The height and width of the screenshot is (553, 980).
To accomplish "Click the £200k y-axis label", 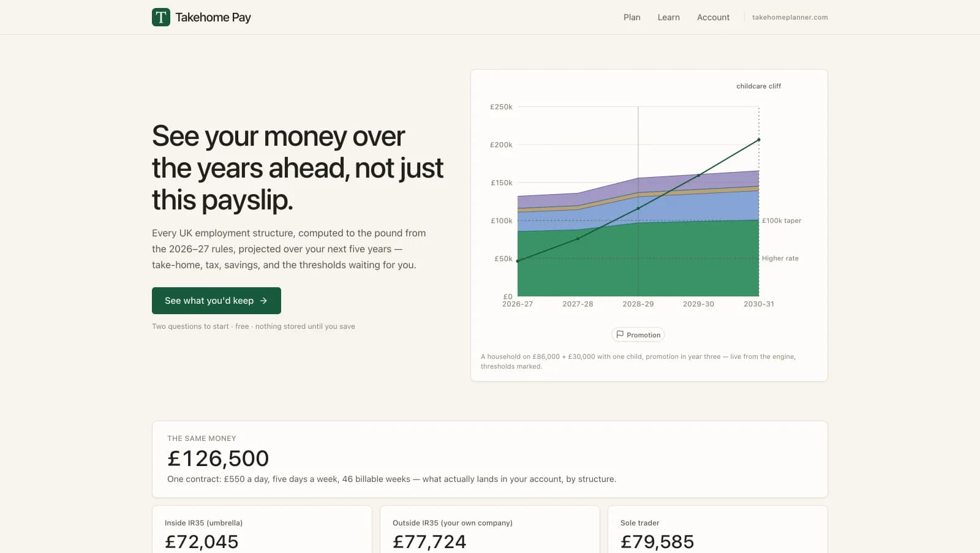I will (501, 145).
